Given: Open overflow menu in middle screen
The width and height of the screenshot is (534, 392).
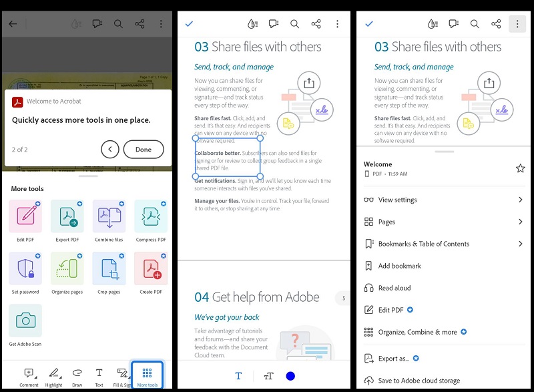Looking at the screenshot, I should 337,24.
